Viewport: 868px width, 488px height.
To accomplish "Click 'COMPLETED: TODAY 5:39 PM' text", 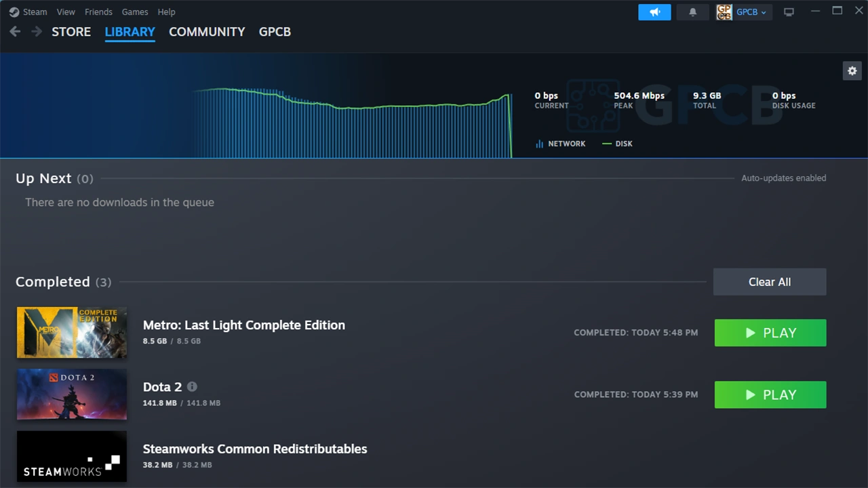I will [636, 394].
